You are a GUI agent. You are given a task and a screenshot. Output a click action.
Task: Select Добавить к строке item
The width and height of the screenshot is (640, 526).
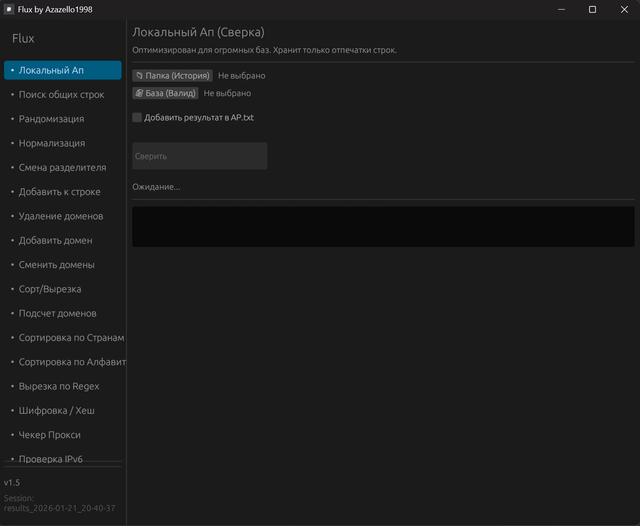click(62, 192)
